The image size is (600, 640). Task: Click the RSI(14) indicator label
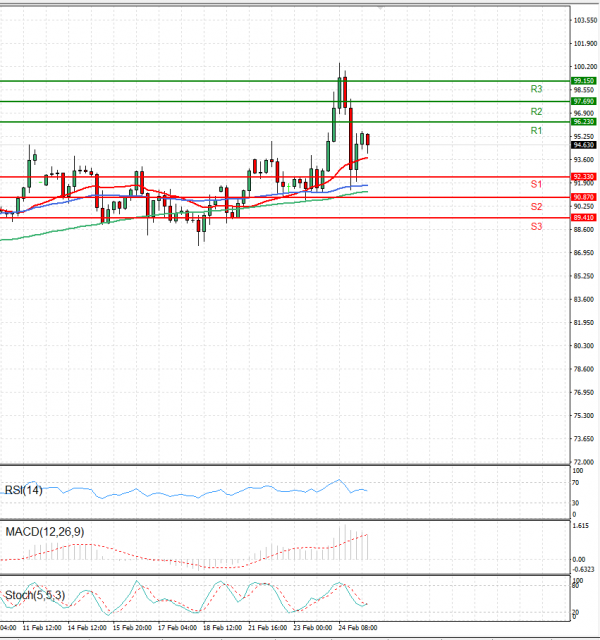[24, 490]
